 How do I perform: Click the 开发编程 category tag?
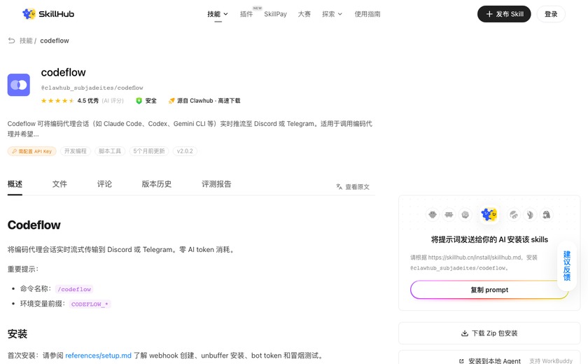point(76,151)
